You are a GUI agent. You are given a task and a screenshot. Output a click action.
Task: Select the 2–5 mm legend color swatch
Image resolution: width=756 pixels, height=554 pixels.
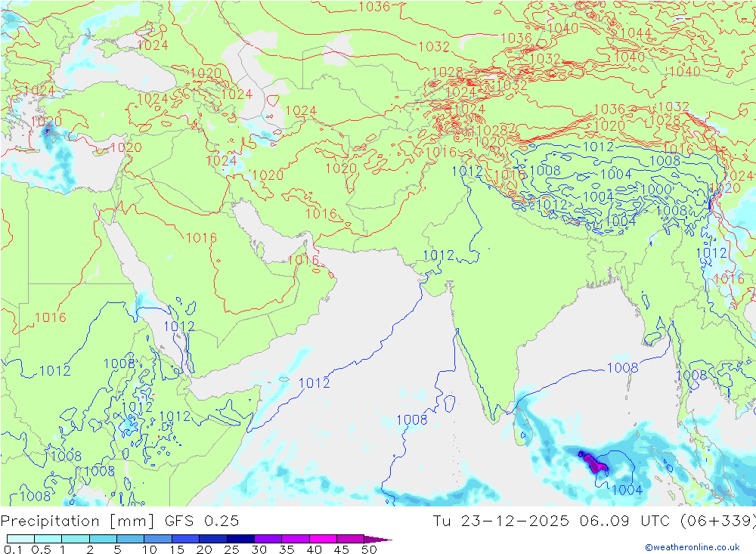point(103,539)
